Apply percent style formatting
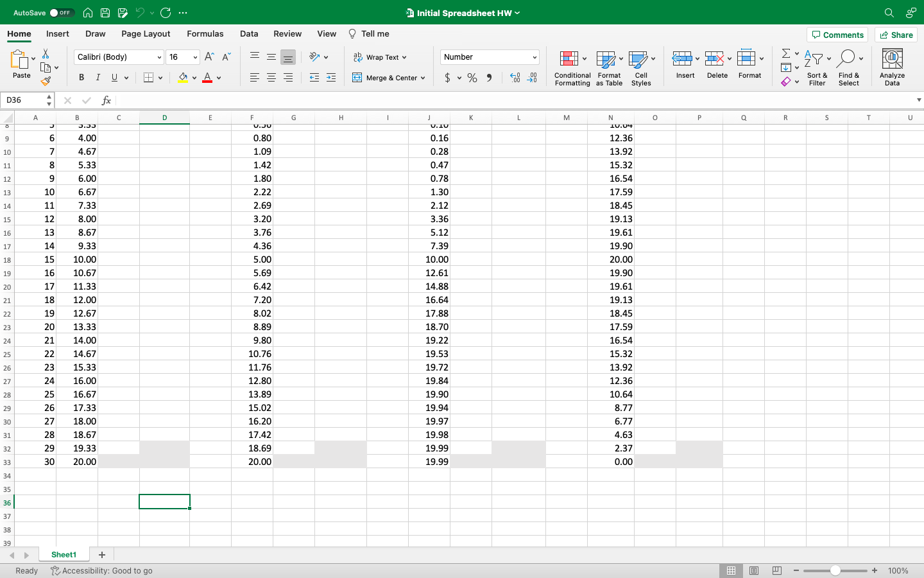 click(472, 77)
